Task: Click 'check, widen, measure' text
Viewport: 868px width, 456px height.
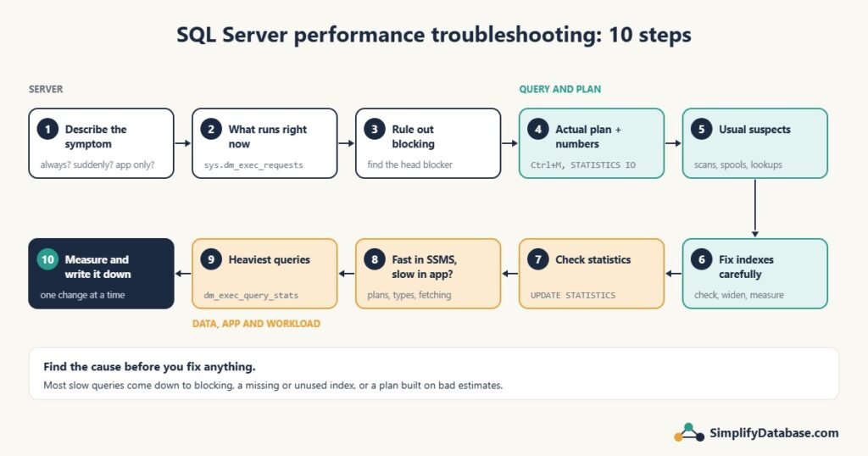Action: [738, 295]
